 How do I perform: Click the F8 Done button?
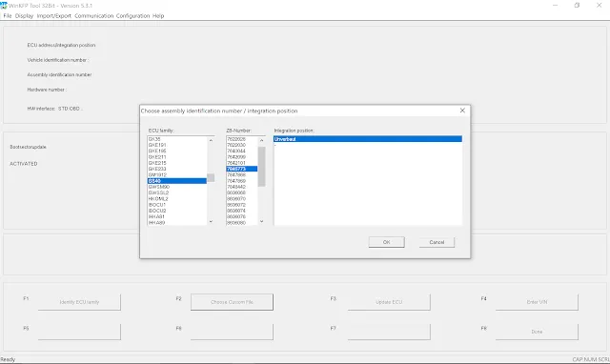[537, 332]
